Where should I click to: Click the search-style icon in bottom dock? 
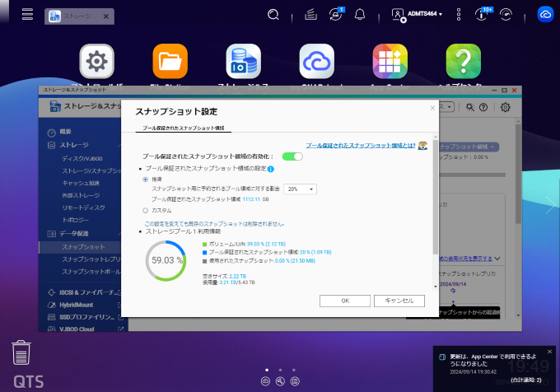pos(280,381)
